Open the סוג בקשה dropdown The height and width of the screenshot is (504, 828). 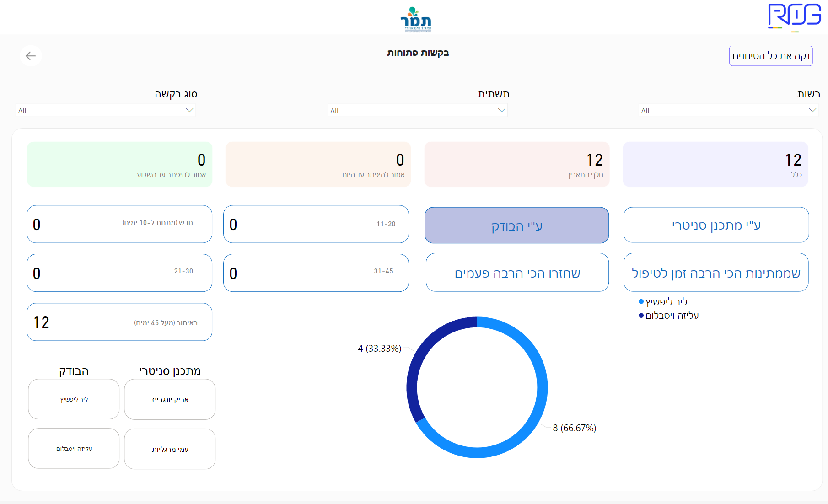[106, 110]
